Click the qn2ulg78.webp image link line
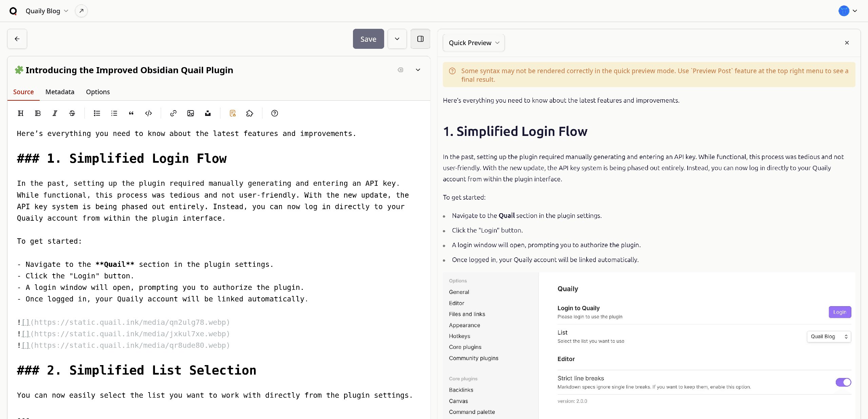This screenshot has height=419, width=868. (123, 322)
